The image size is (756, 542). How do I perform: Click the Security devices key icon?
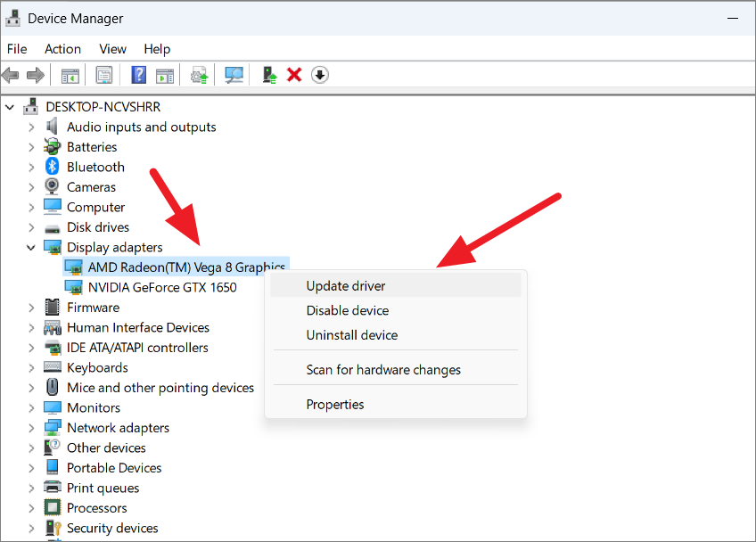(53, 528)
